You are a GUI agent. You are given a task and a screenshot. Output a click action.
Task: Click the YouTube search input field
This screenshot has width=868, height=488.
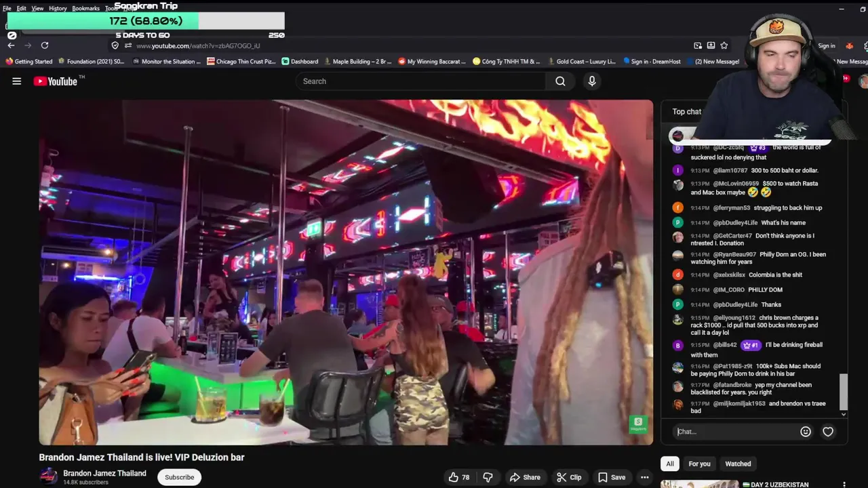point(420,81)
